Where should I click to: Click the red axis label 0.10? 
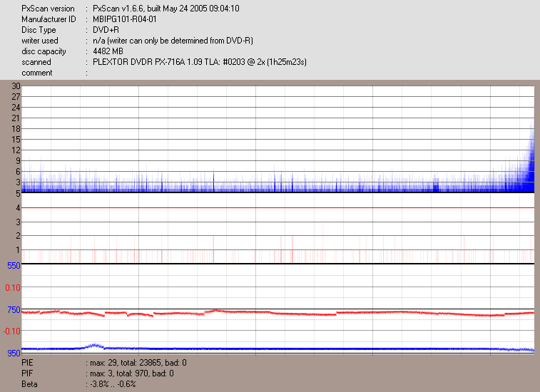13,287
